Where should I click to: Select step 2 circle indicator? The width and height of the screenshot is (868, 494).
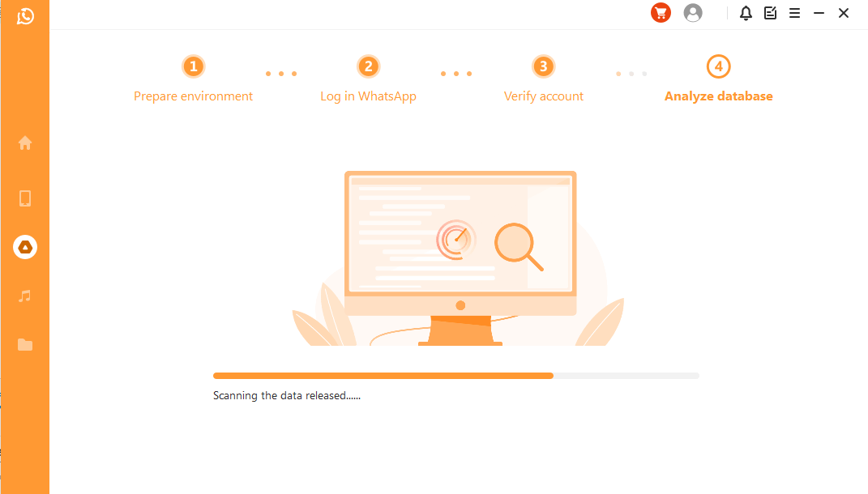[368, 66]
